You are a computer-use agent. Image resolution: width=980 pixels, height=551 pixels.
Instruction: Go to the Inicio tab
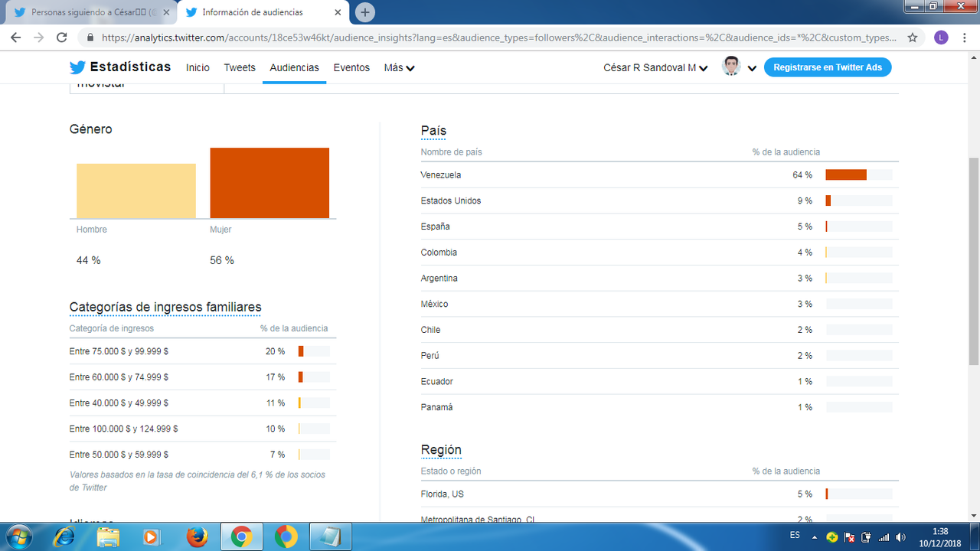tap(198, 67)
